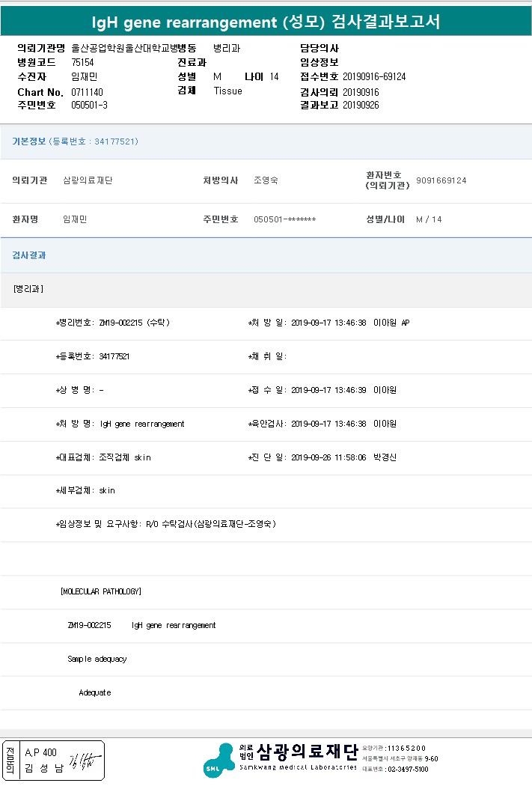532x789 pixels.
Task: Select 처방의사 value 조영숙
Action: (266, 180)
